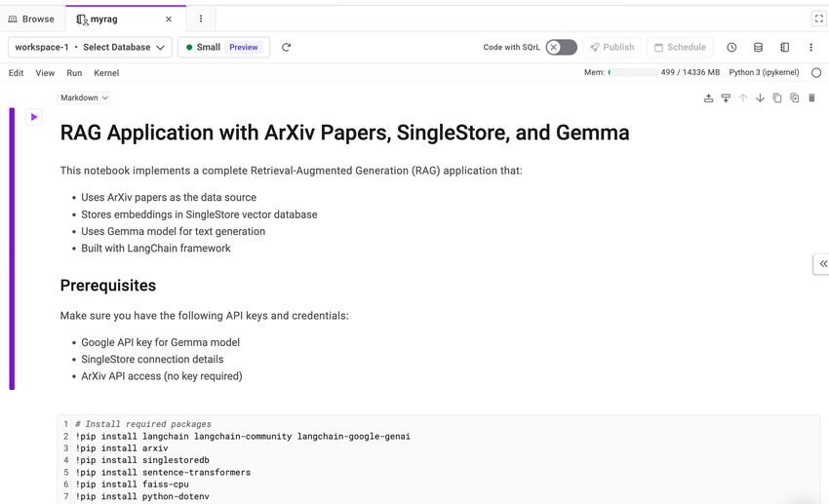The image size is (829, 504).
Task: Expand the workspace-1 Select Database dropdown
Action: (x=90, y=47)
